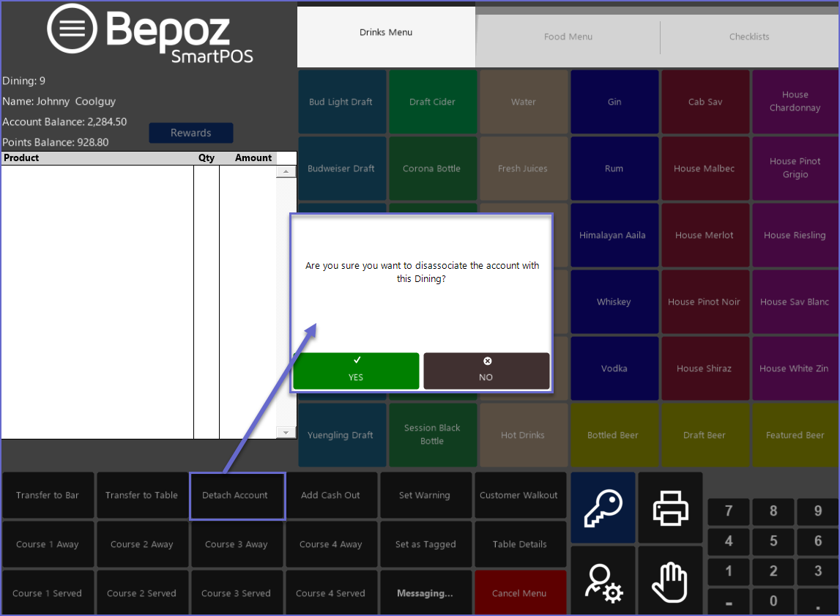840x616 pixels.
Task: Click the Rewards button
Action: coord(191,133)
